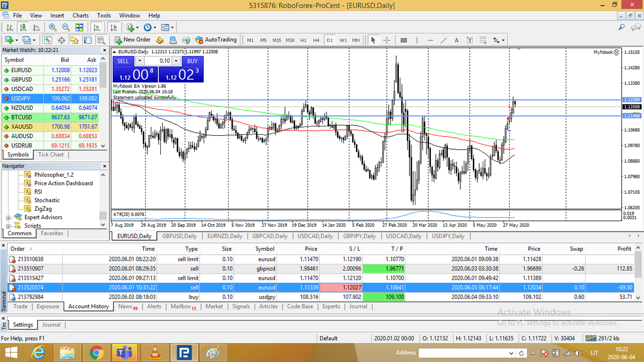Select the W1 timeframe

click(343, 40)
